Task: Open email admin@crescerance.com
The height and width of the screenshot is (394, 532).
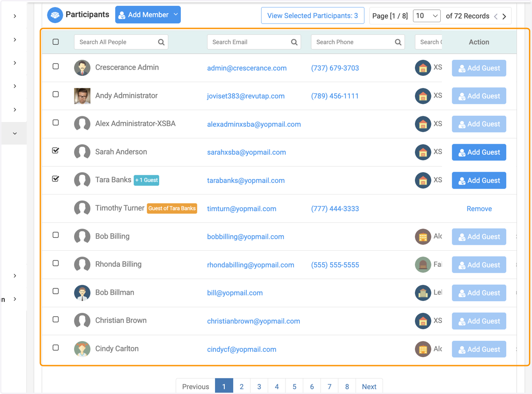Action: [x=247, y=68]
